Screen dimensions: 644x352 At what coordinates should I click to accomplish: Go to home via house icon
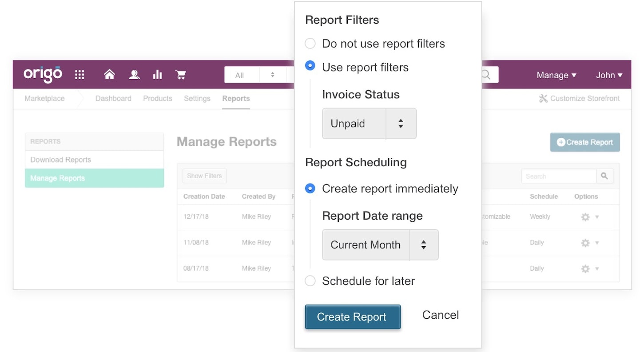[x=109, y=75]
